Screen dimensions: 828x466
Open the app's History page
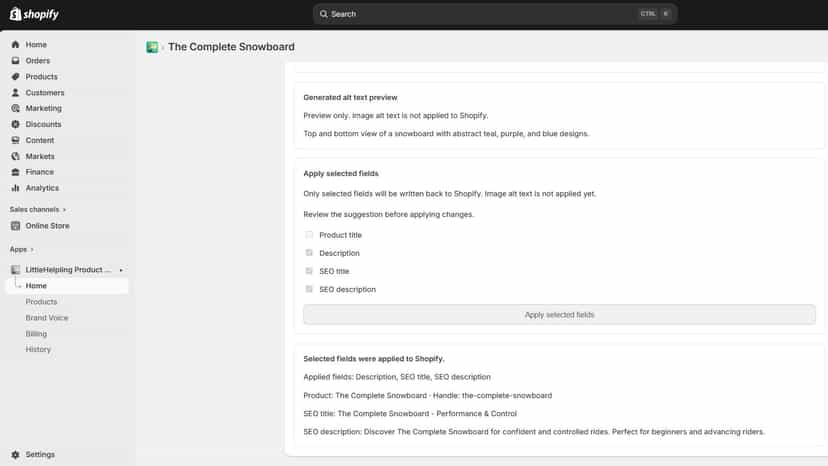(38, 349)
